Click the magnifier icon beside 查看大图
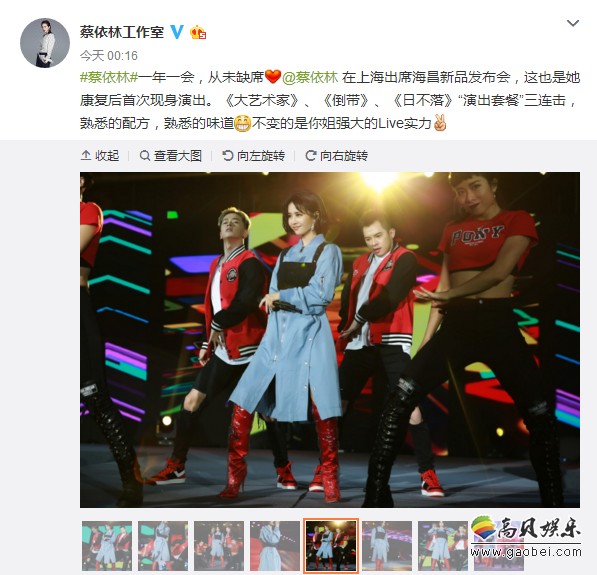Image resolution: width=597 pixels, height=575 pixels. tap(145, 156)
